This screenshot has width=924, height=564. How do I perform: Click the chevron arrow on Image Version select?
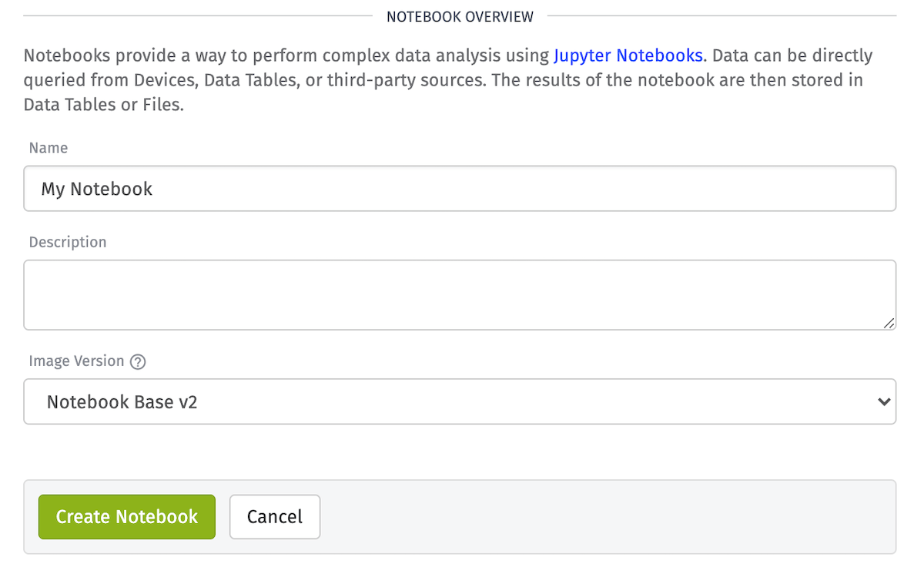pyautogui.click(x=884, y=401)
